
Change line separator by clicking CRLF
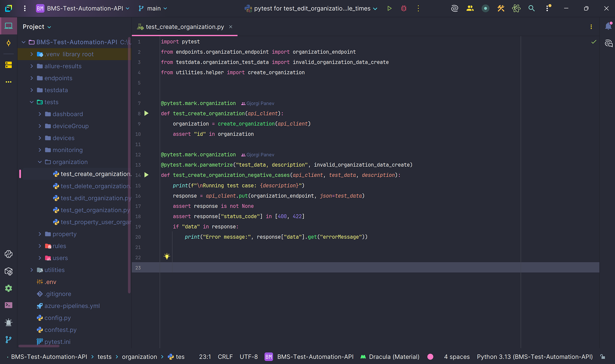225,357
